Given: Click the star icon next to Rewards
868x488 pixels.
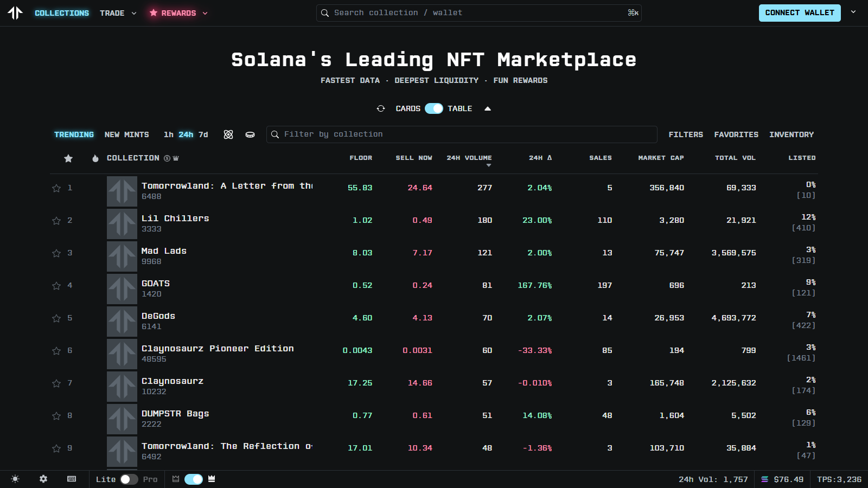Looking at the screenshot, I should click(x=154, y=12).
